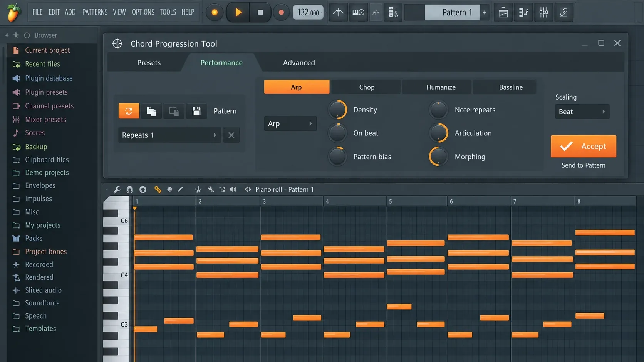
Task: Click the X next to Repeats
Action: click(231, 135)
